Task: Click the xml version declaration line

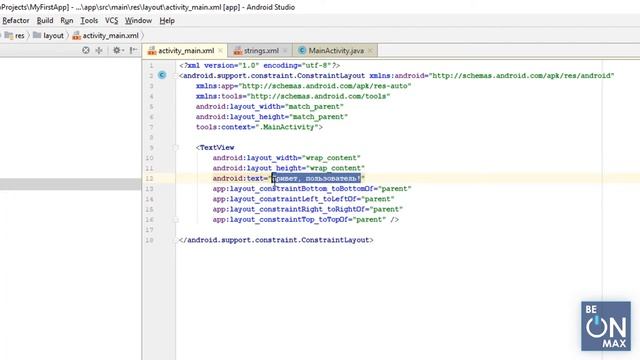Action: (259, 65)
